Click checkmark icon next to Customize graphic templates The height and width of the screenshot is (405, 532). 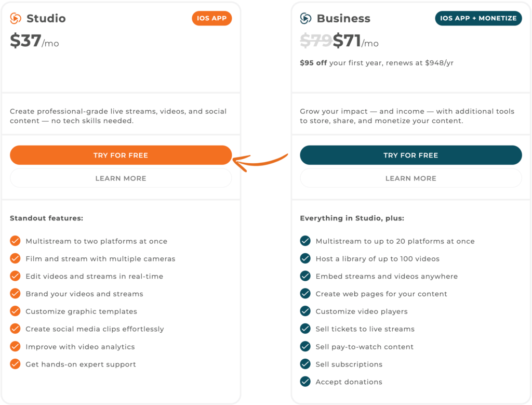15,311
